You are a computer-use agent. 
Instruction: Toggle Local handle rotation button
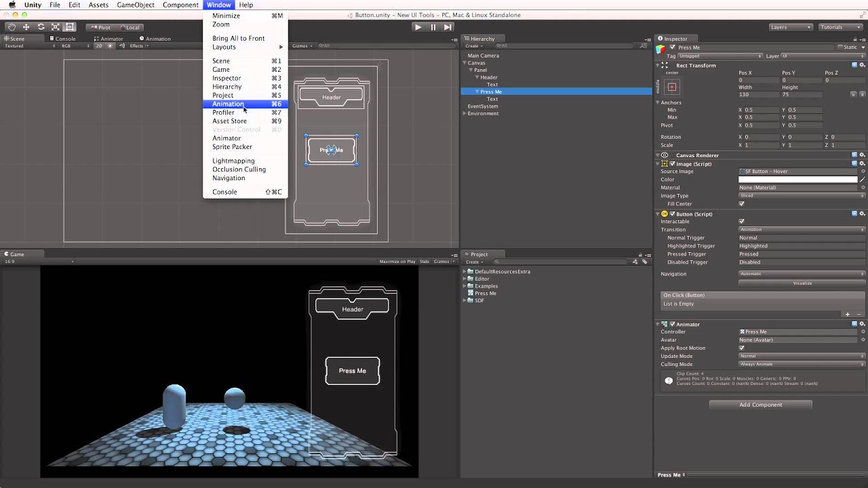[129, 27]
